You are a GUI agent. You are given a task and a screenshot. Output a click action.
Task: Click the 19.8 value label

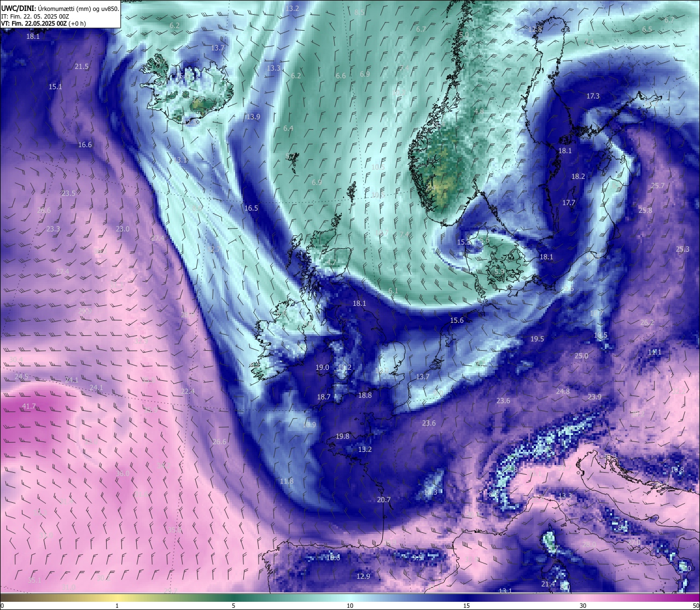point(342,436)
